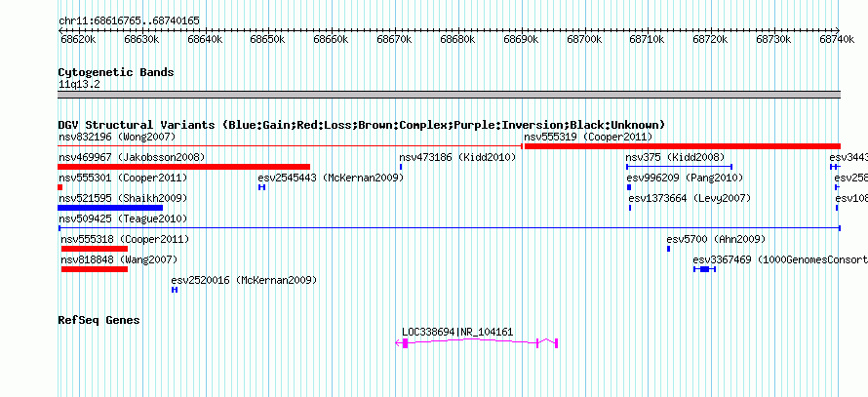Open the RefSeq Genes track title
Viewport: 868px width, 397px height.
pyautogui.click(x=99, y=320)
